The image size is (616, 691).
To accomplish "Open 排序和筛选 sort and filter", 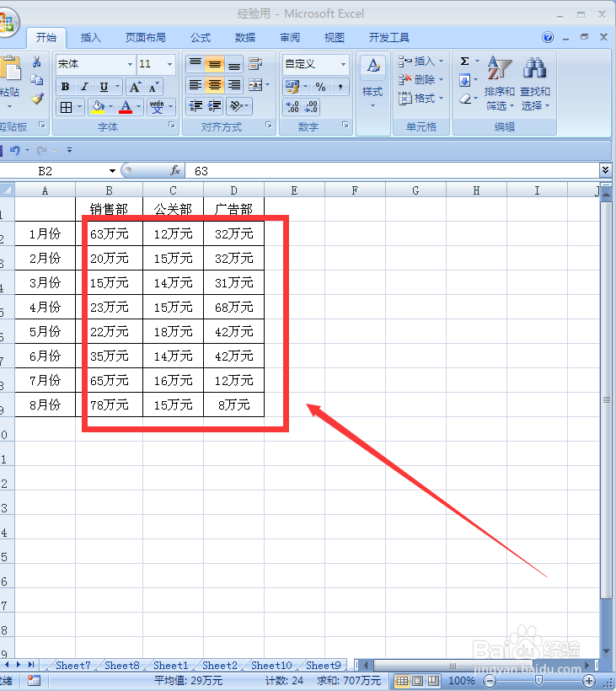I will 499,83.
